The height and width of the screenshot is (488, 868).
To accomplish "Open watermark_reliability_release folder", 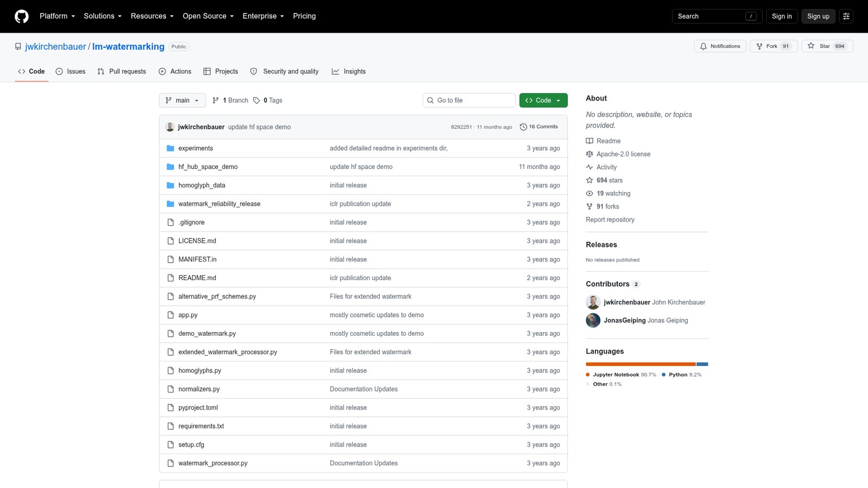I will 219,204.
